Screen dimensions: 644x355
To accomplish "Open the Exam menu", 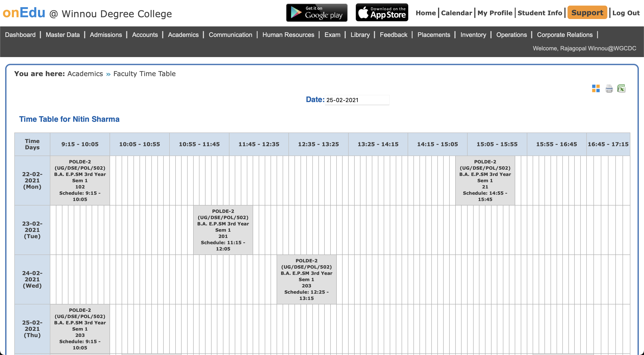I will tap(332, 35).
